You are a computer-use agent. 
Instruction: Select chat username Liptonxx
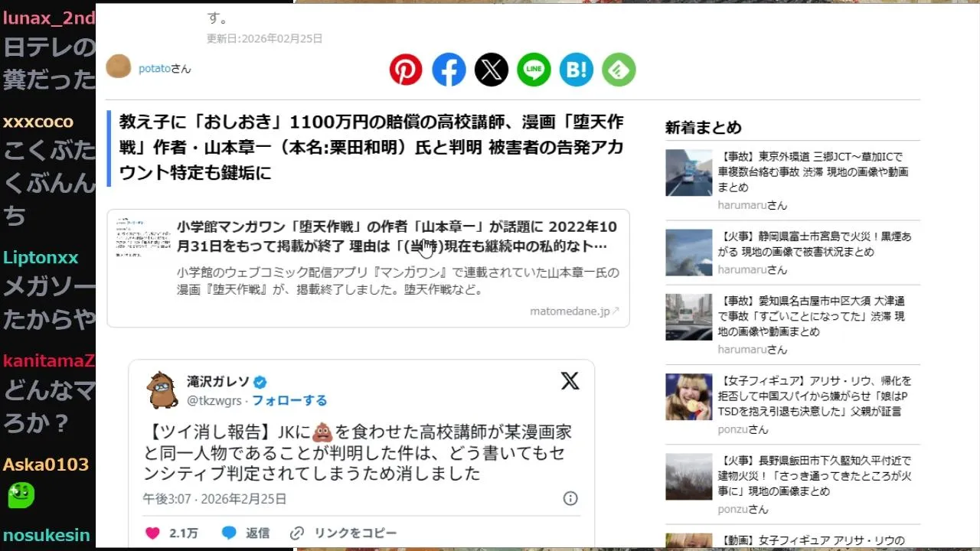tap(41, 258)
